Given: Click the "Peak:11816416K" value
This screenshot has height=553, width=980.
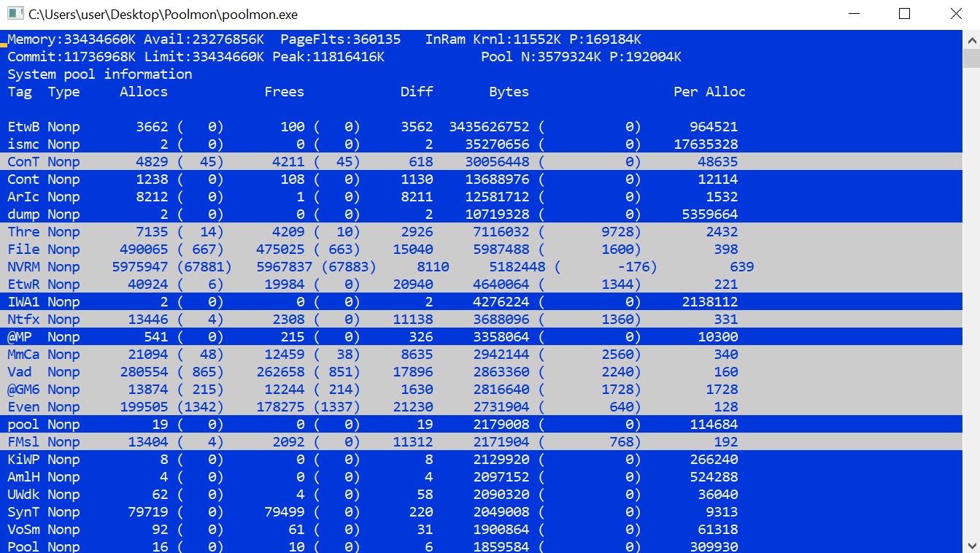Looking at the screenshot, I should [x=328, y=57].
